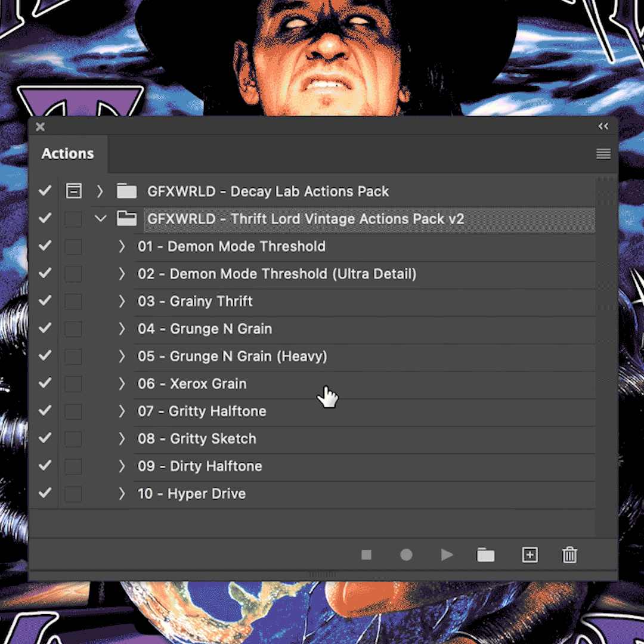This screenshot has height=644, width=644.
Task: Collapse the Thrift Lord Vintage Actions Pack
Action: [100, 219]
